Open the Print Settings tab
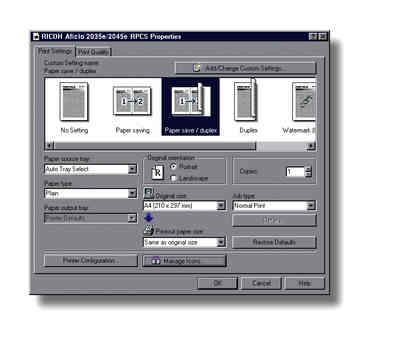 55,51
